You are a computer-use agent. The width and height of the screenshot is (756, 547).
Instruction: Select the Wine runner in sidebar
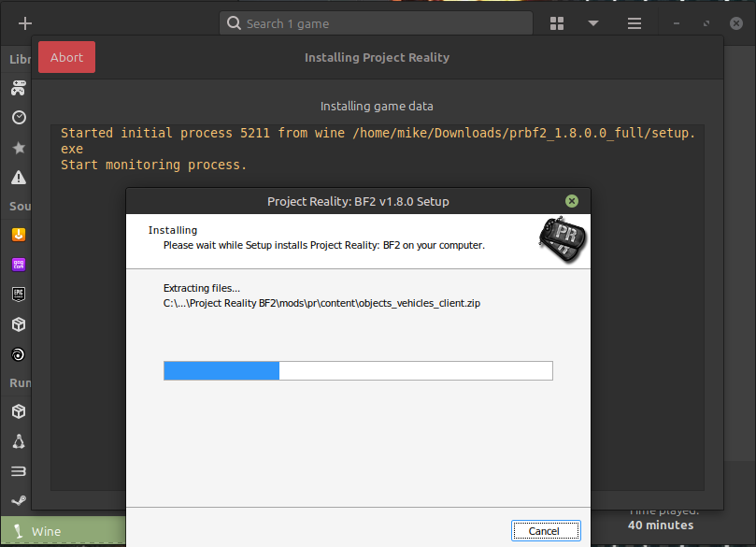pyautogui.click(x=64, y=531)
